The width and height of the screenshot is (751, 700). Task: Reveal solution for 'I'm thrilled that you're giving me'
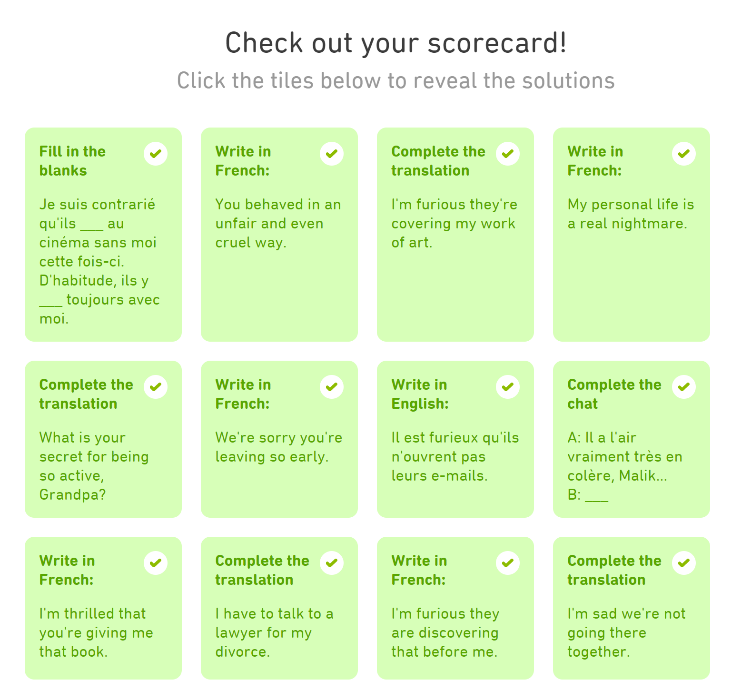103,608
